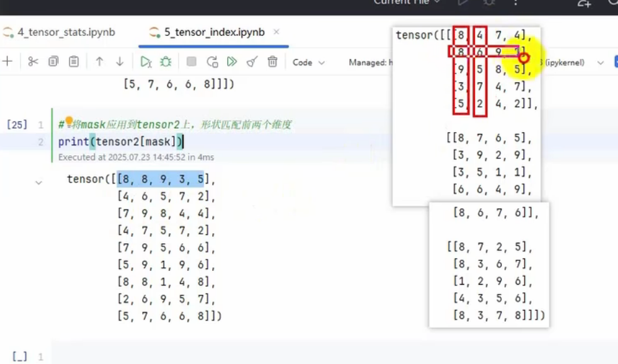618x364 pixels.
Task: Click output row [4, 6, 5, 7, 2]
Action: (166, 196)
